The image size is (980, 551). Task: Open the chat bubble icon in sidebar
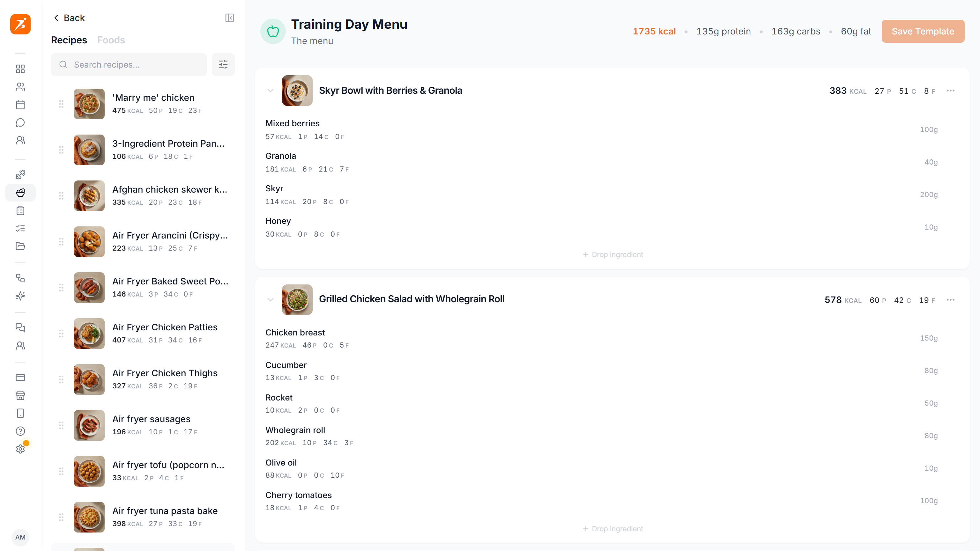(20, 122)
